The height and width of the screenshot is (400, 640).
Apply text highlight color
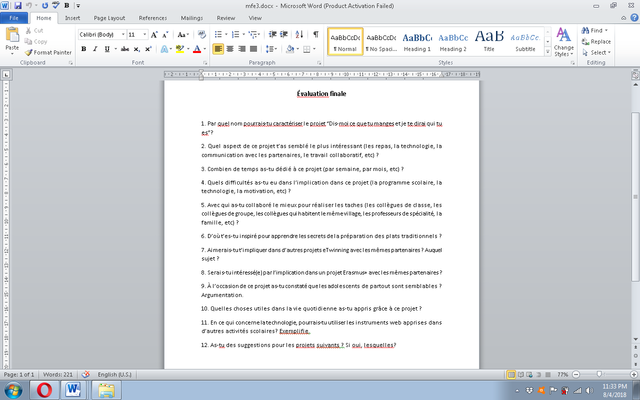[180, 49]
